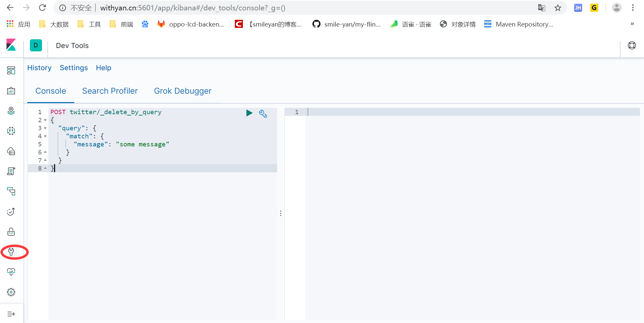Screen dimensions: 644x323
Task: Open the 大数据 bookmark folder
Action: (x=54, y=24)
